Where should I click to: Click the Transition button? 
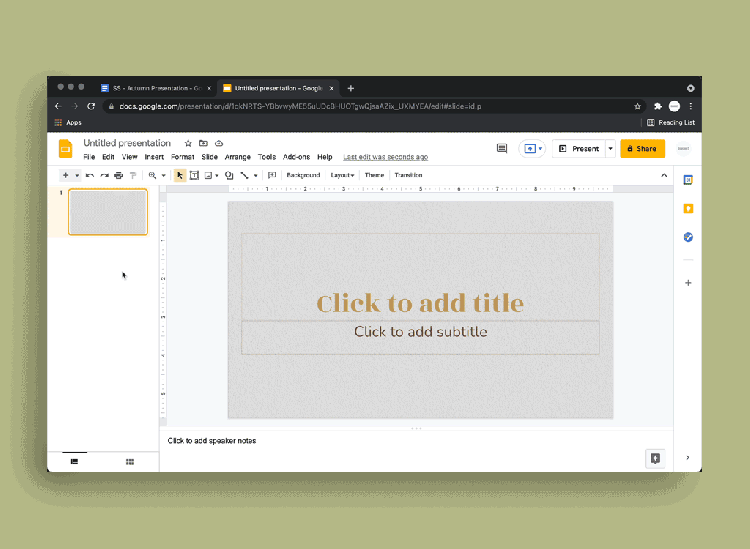click(x=408, y=175)
